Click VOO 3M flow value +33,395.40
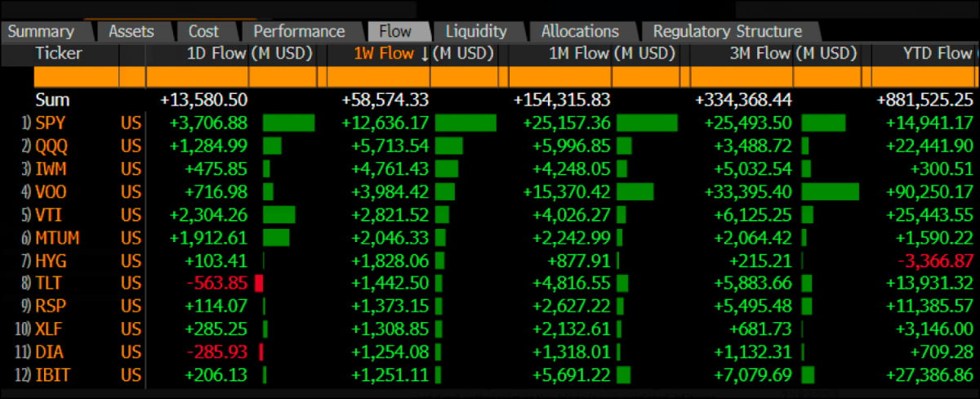This screenshot has width=980, height=399. click(x=748, y=192)
